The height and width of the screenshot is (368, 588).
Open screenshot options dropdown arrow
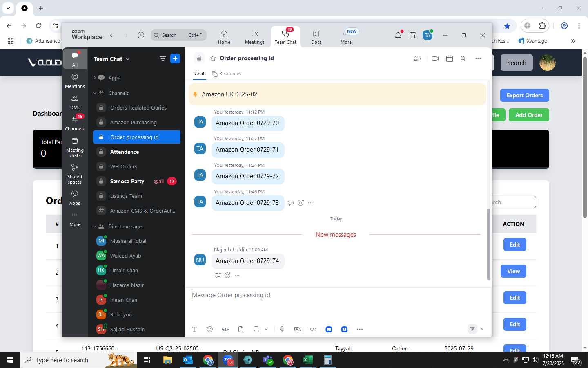point(266,329)
